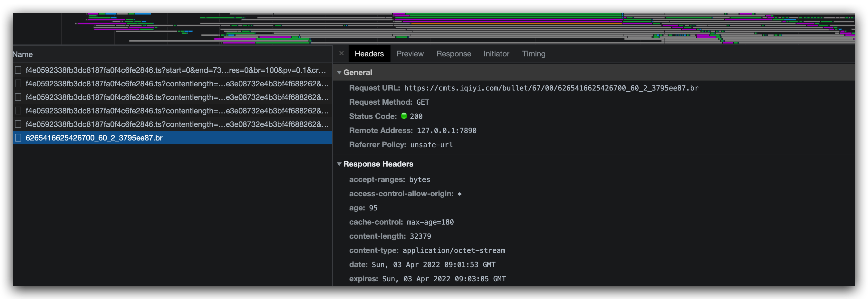This screenshot has width=868, height=299.
Task: Click the accept-ranges bytes header
Action: (390, 180)
